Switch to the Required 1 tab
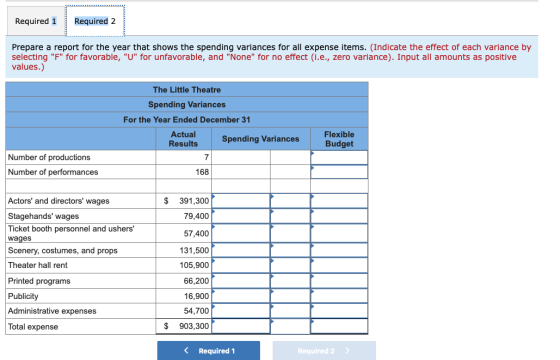 pos(36,21)
